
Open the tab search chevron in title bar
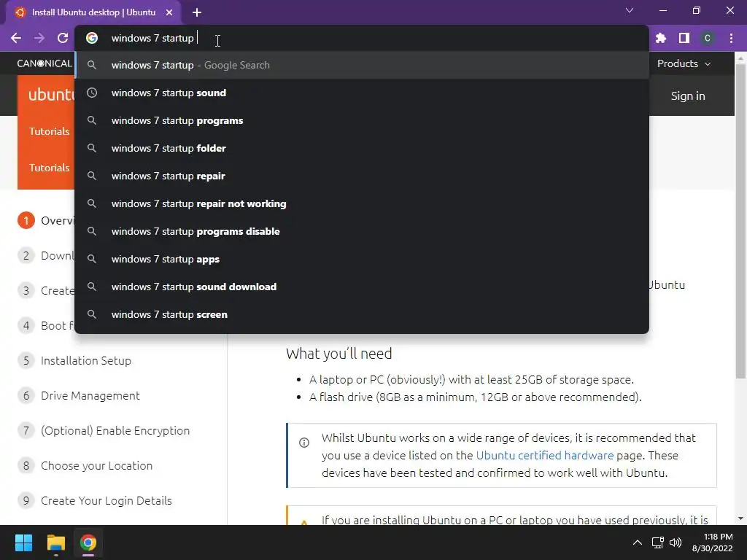tap(630, 10)
